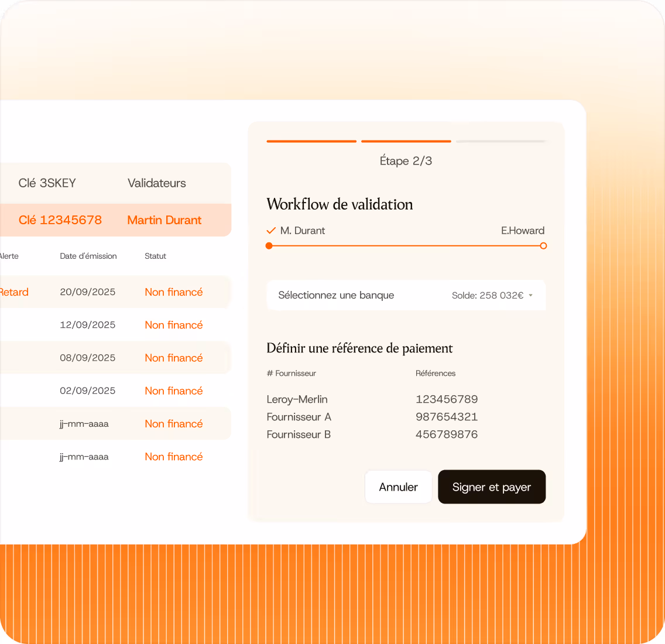Edit reference 456789876
This screenshot has width=665, height=644.
[447, 434]
